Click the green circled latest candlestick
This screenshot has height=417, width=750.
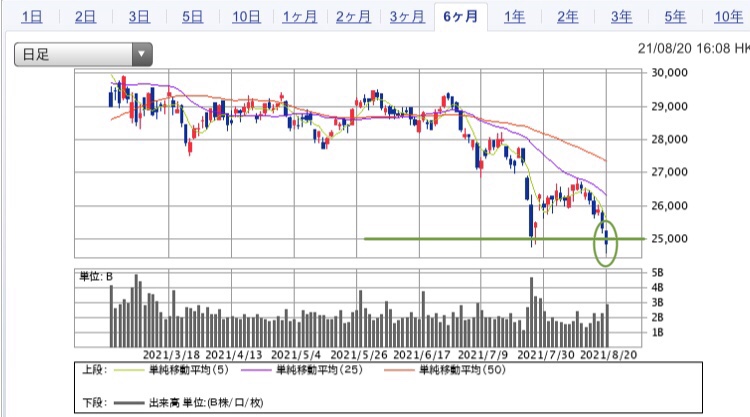[x=606, y=240]
